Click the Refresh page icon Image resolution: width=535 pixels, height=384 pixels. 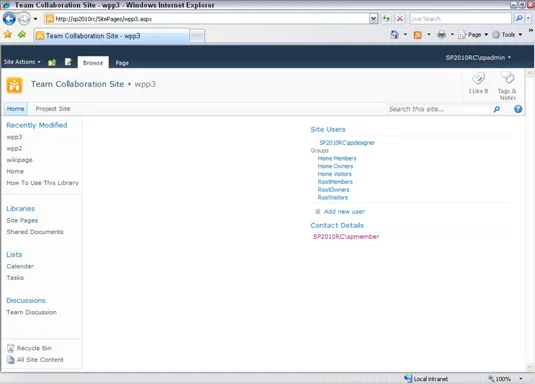click(x=386, y=19)
